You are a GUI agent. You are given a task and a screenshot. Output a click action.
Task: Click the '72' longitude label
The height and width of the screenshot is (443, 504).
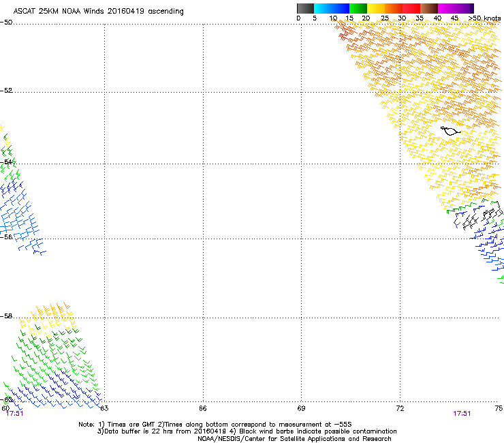[400, 408]
